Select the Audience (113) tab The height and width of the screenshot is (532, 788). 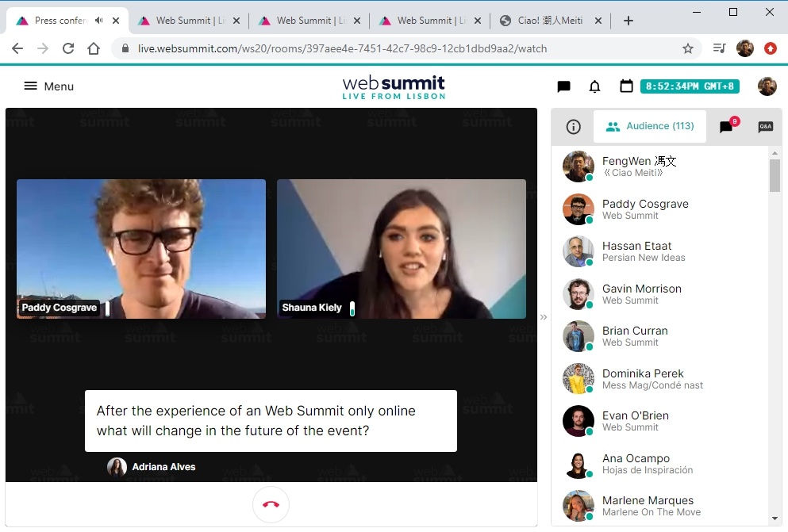click(650, 127)
